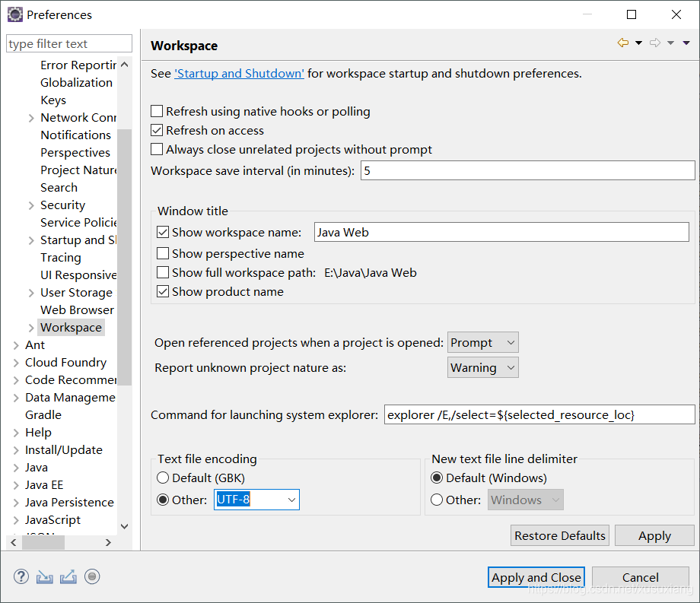Open the help question mark icon
This screenshot has height=603, width=700.
click(x=21, y=576)
